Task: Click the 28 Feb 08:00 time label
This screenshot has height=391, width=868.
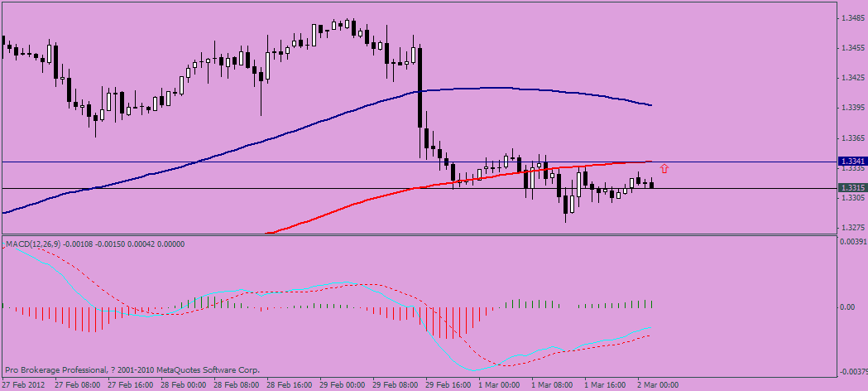Action: 237,384
